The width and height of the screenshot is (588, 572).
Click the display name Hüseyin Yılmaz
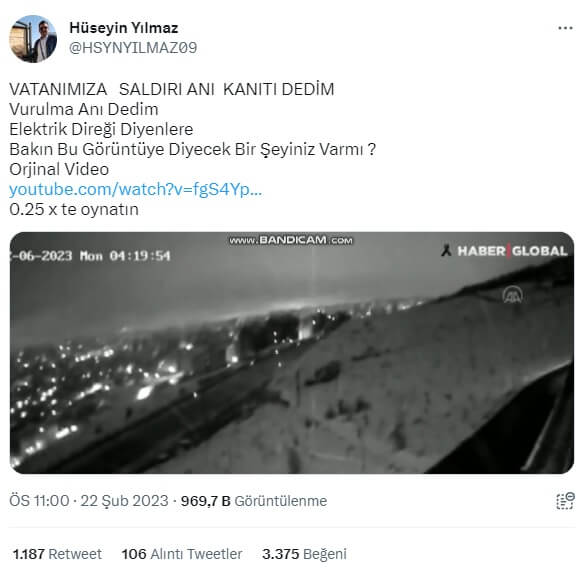[x=124, y=28]
